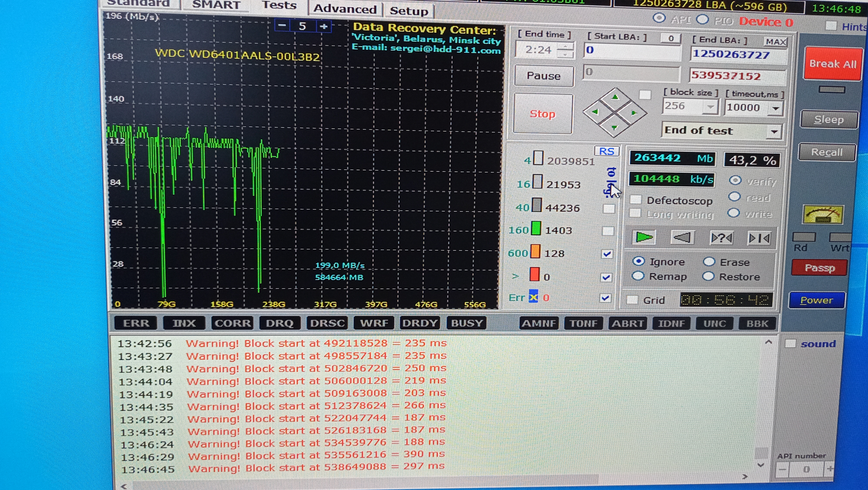Click the DRDY status register indicator
The image size is (868, 490).
point(420,323)
